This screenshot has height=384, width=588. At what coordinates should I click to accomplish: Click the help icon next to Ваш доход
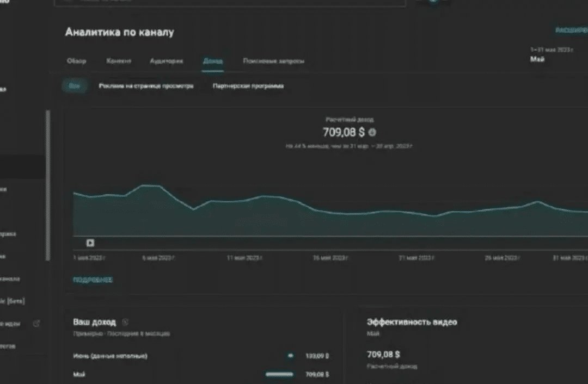point(125,322)
